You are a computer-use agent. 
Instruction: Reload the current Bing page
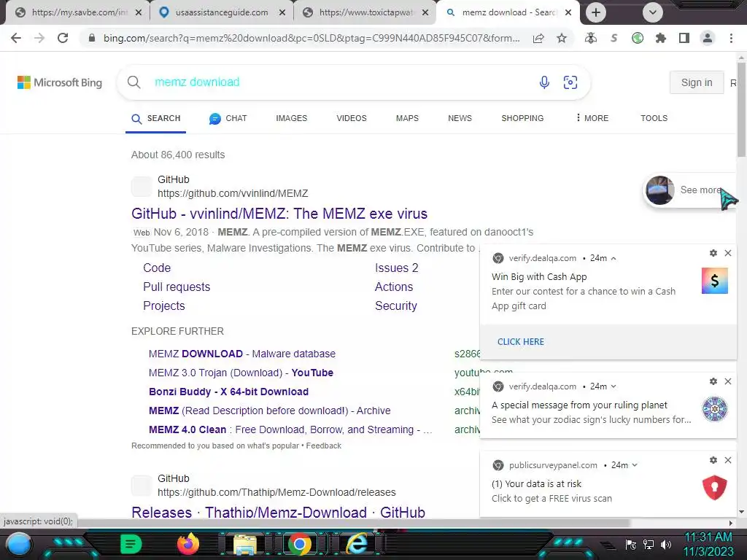63,38
